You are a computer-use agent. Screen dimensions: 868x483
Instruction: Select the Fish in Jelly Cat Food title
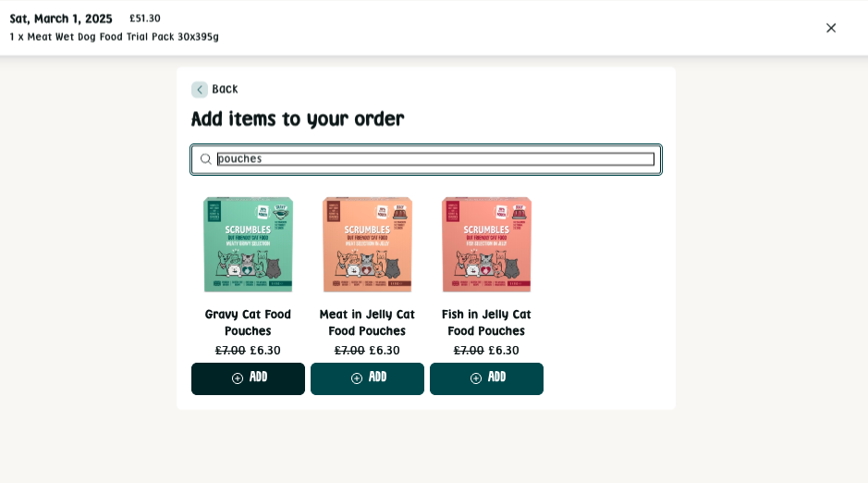coord(486,322)
